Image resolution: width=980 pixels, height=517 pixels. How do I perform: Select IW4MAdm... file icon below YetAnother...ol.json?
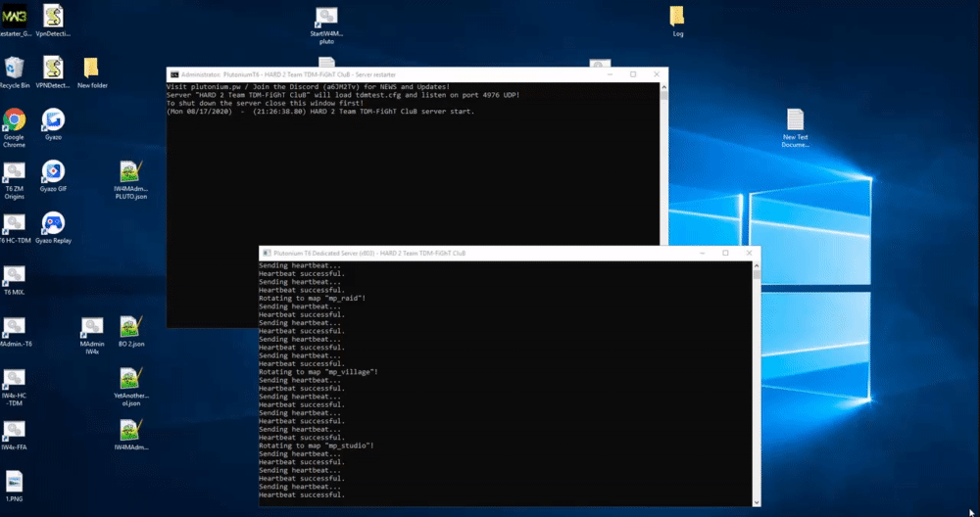pos(130,435)
